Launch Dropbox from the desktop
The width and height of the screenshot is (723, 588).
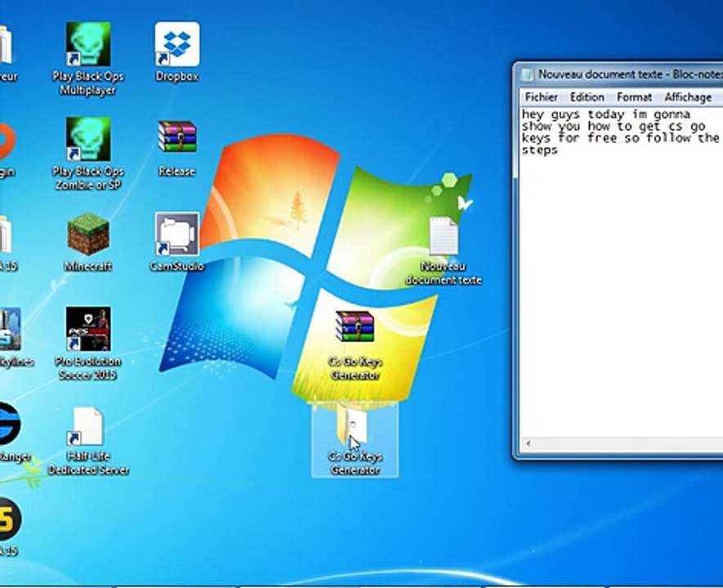click(x=177, y=46)
